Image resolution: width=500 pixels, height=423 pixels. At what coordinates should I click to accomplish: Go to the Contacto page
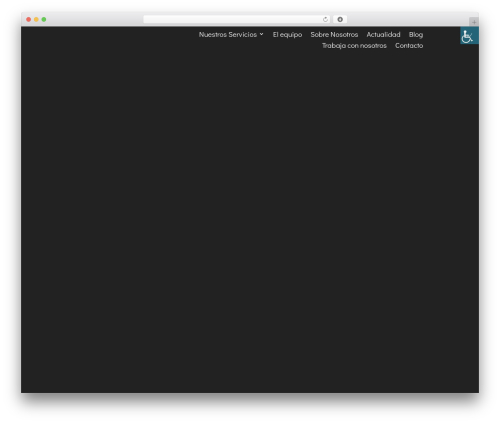409,46
